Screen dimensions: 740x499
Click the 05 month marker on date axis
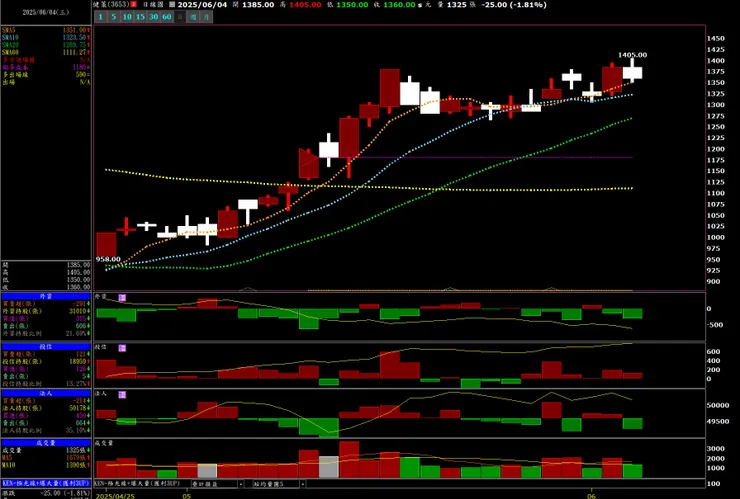[x=187, y=496]
